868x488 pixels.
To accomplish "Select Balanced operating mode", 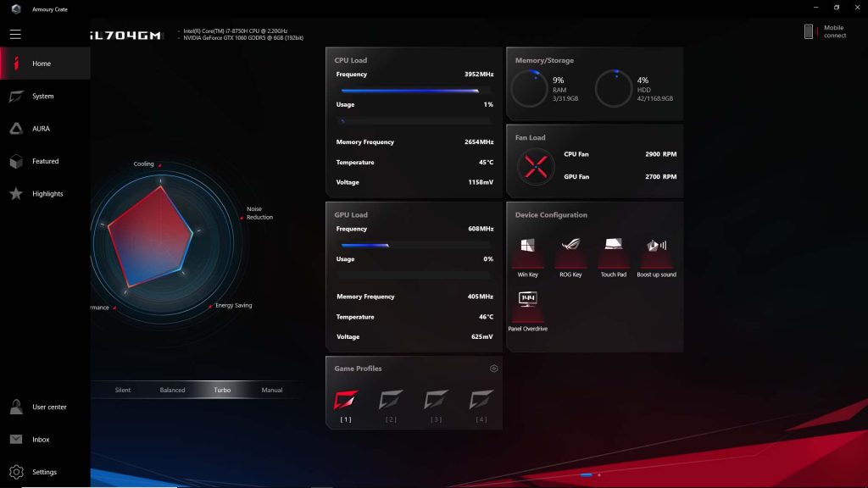I will tap(172, 390).
